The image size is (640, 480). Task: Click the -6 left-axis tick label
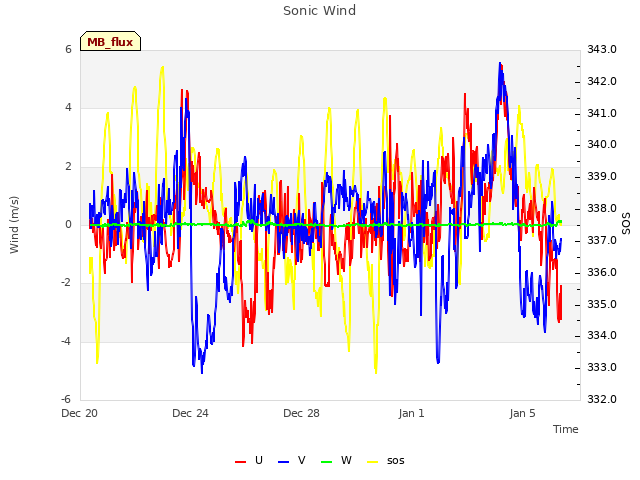pos(66,399)
